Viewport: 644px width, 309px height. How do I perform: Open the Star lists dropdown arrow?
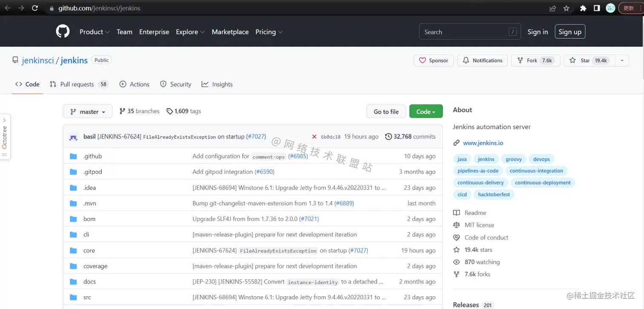[622, 60]
